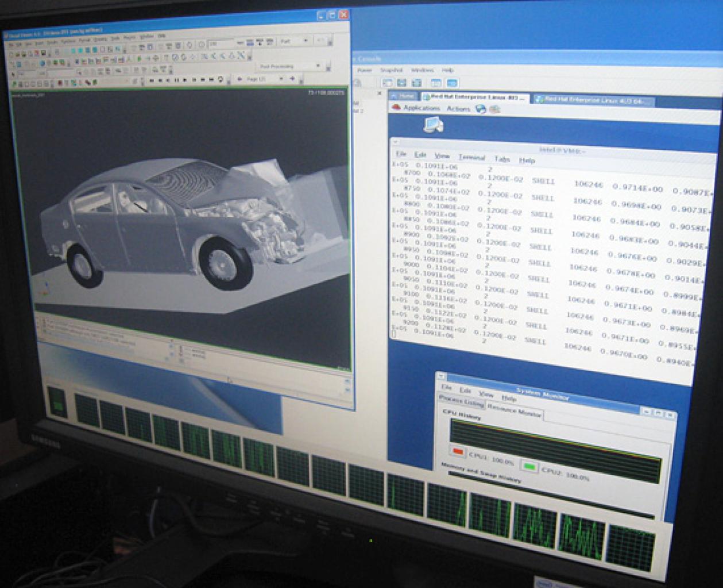Viewport: 723px width, 588px height.
Task: Switch to the Process Listing tab
Action: [x=461, y=400]
